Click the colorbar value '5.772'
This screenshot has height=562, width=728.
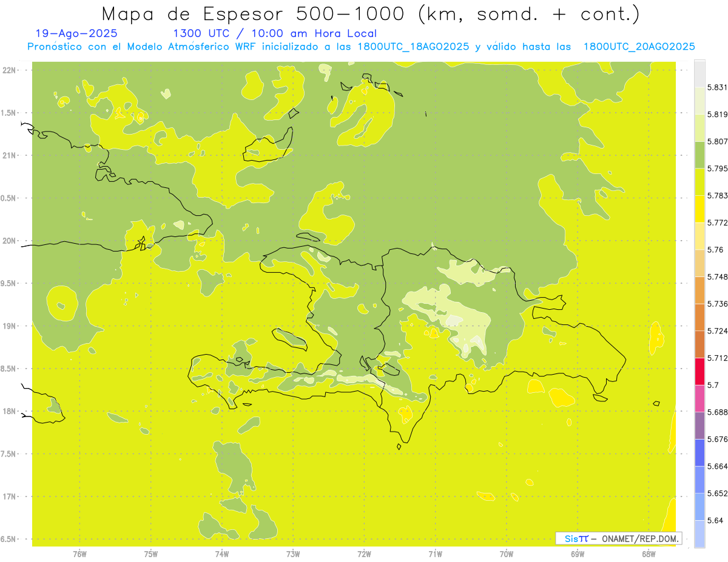717,222
